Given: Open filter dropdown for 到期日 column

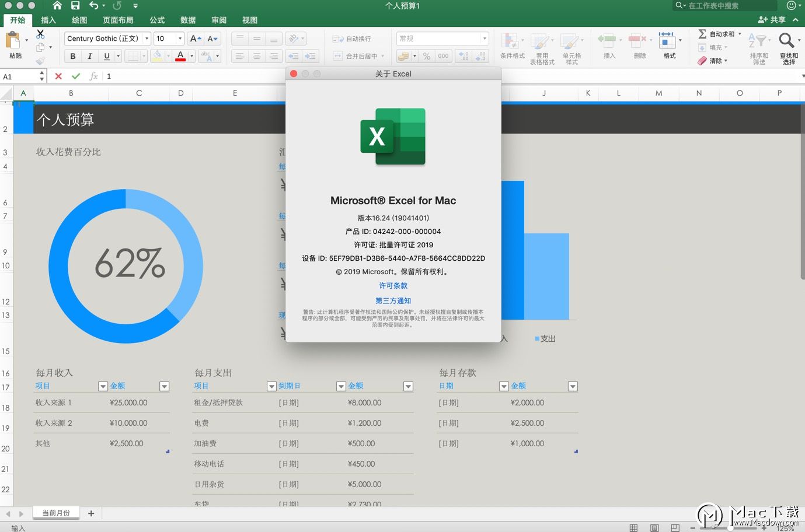Looking at the screenshot, I should (341, 386).
